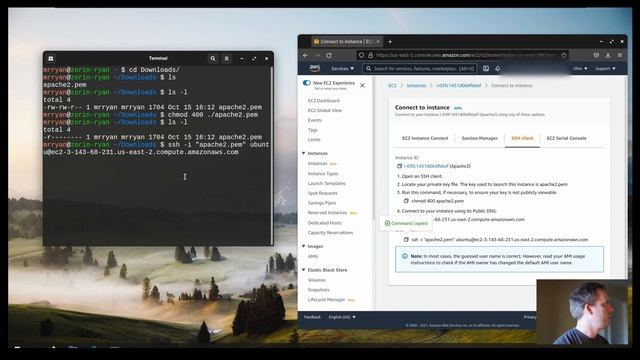Open Spot Requests in the sidebar
Viewport: 640px width, 360px height.
pos(322,193)
